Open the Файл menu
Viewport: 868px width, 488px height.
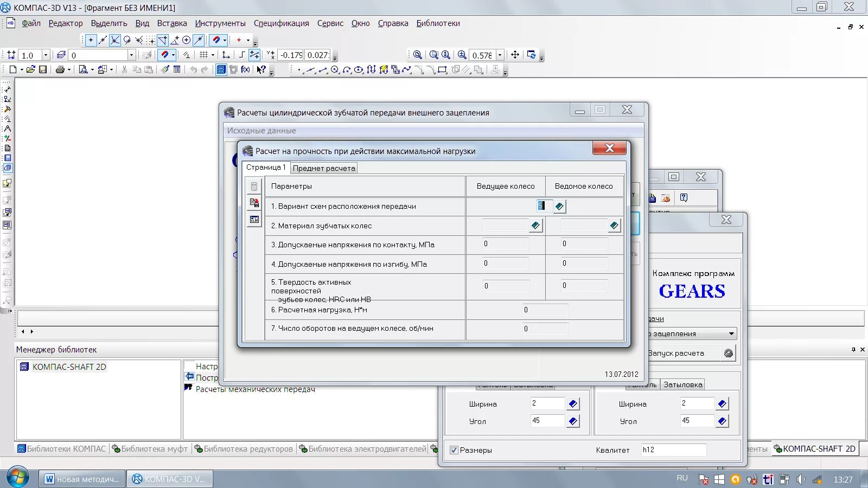(31, 23)
